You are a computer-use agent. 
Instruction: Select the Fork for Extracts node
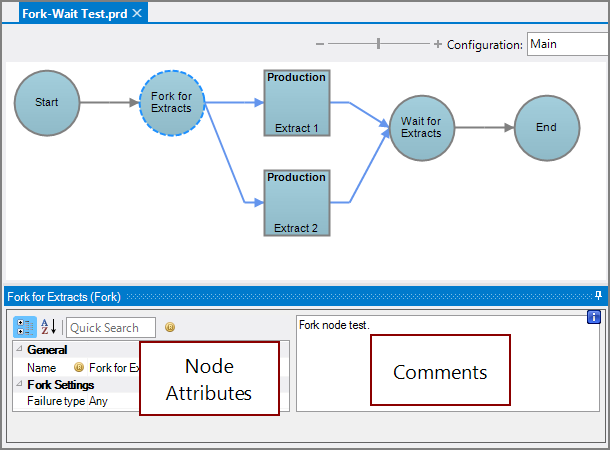point(172,102)
